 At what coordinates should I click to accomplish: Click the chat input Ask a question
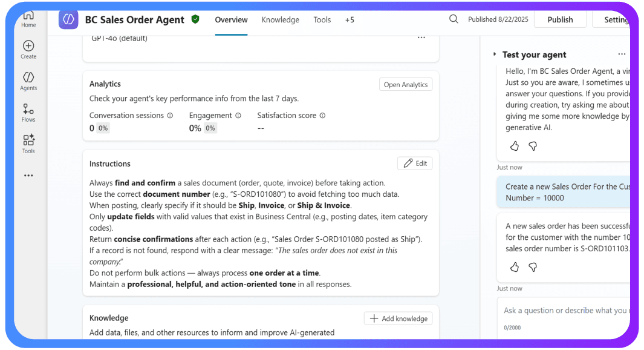point(565,311)
